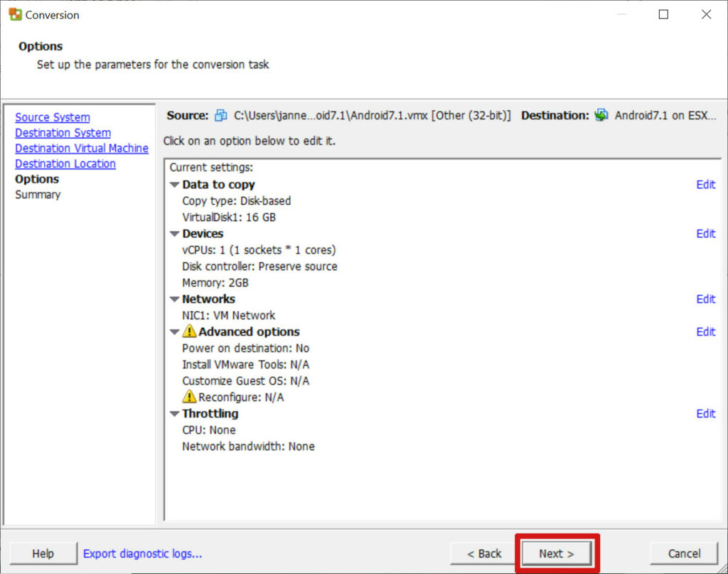Collapse the Data to copy section
The image size is (728, 574).
175,184
